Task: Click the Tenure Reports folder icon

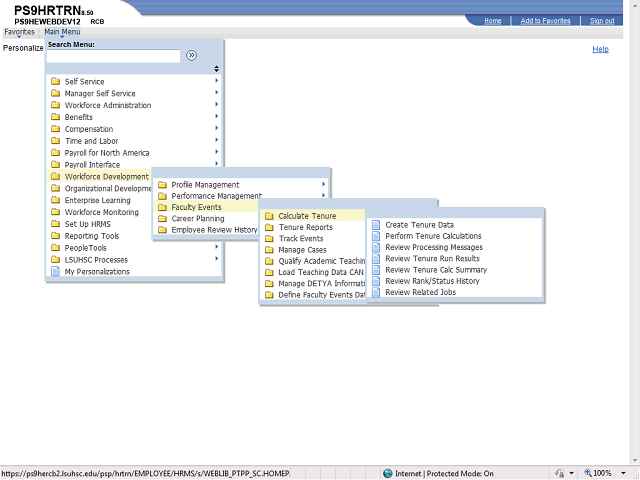Action: click(x=269, y=227)
